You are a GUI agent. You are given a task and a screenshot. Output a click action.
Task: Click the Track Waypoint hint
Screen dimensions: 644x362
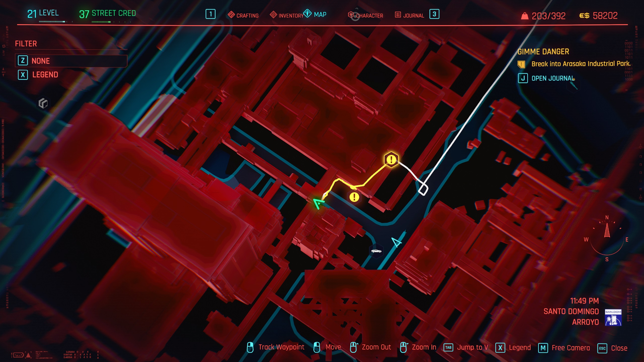pyautogui.click(x=281, y=347)
